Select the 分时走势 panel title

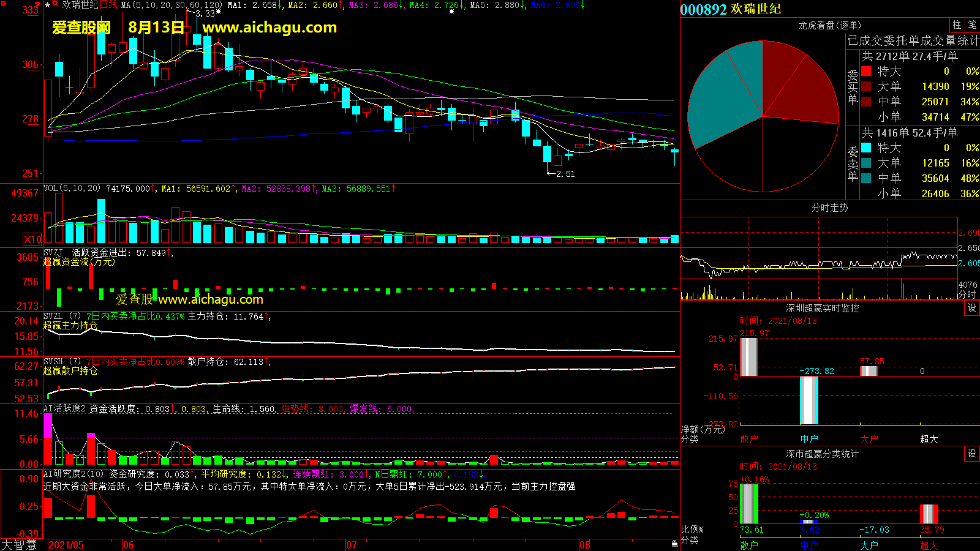829,208
